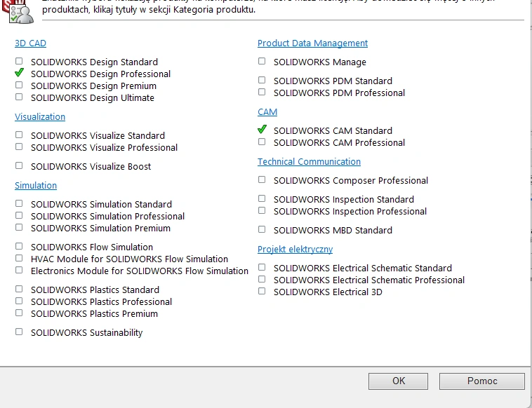
Task: Open the CAM category link
Action: pyautogui.click(x=267, y=112)
